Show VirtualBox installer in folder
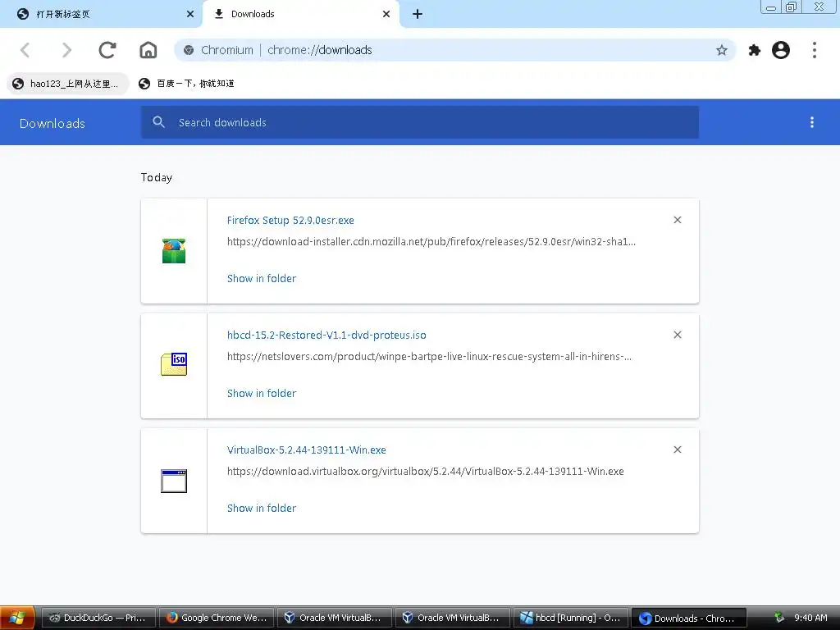The width and height of the screenshot is (840, 630). 262,508
